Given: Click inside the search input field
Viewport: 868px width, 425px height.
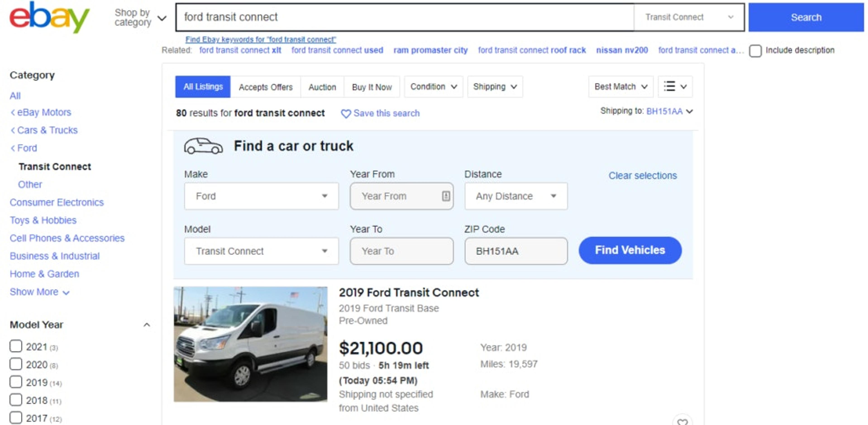Looking at the screenshot, I should (404, 17).
